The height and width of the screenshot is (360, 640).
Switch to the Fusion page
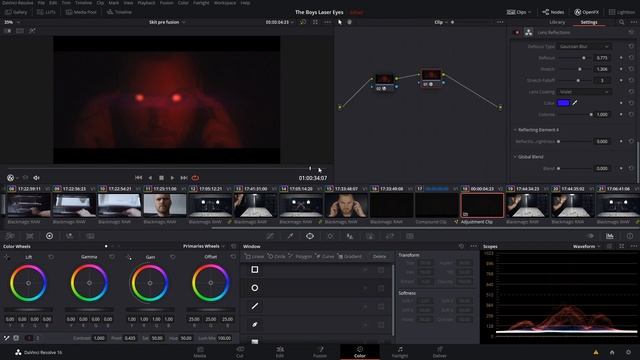tap(320, 352)
